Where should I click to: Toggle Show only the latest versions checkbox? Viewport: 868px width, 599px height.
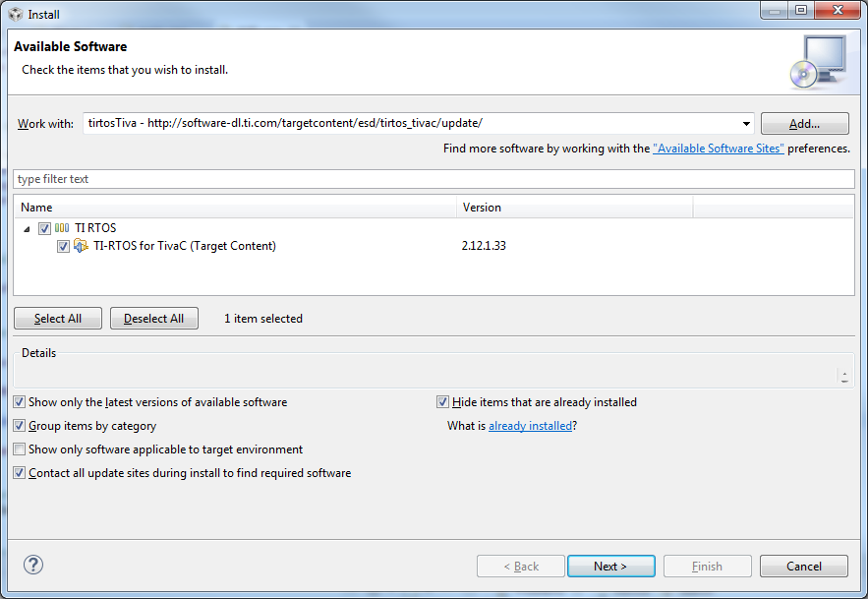point(21,402)
